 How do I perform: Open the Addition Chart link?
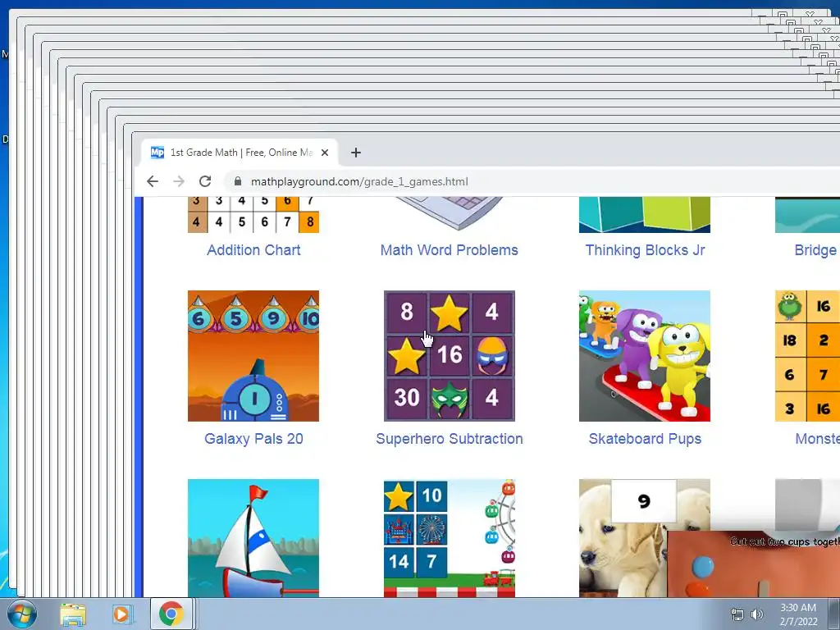[x=253, y=250]
